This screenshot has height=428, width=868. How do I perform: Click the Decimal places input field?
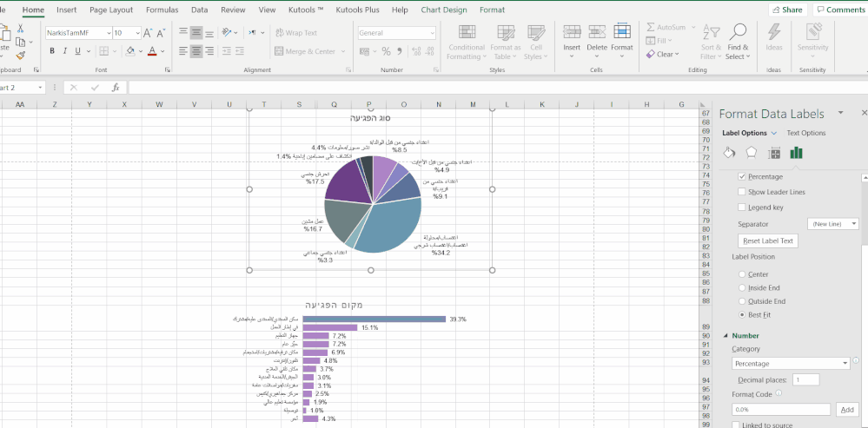pos(805,380)
